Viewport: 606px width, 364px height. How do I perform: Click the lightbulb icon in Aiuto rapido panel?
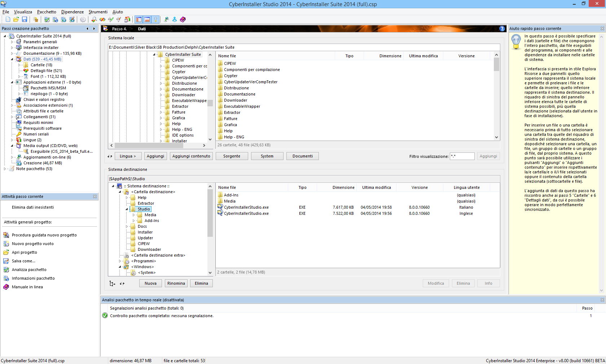(x=516, y=41)
